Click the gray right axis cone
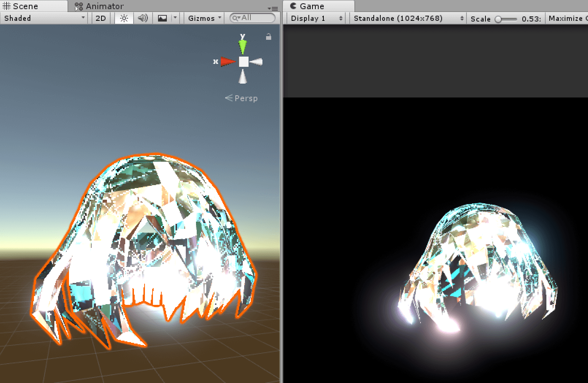The image size is (588, 383). tap(256, 62)
